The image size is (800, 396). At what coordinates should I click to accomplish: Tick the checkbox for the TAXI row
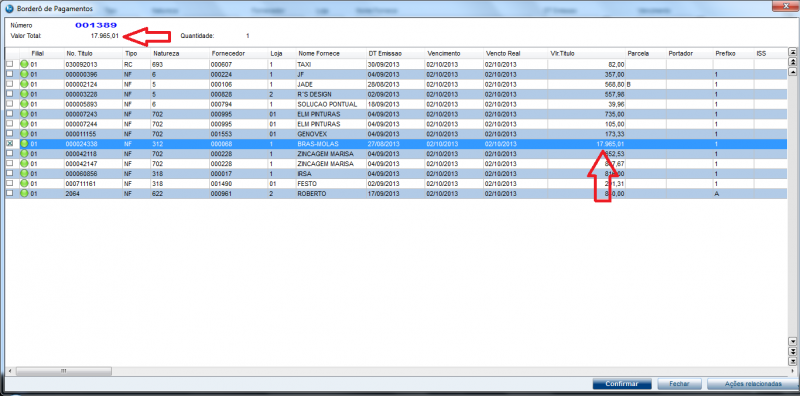10,64
